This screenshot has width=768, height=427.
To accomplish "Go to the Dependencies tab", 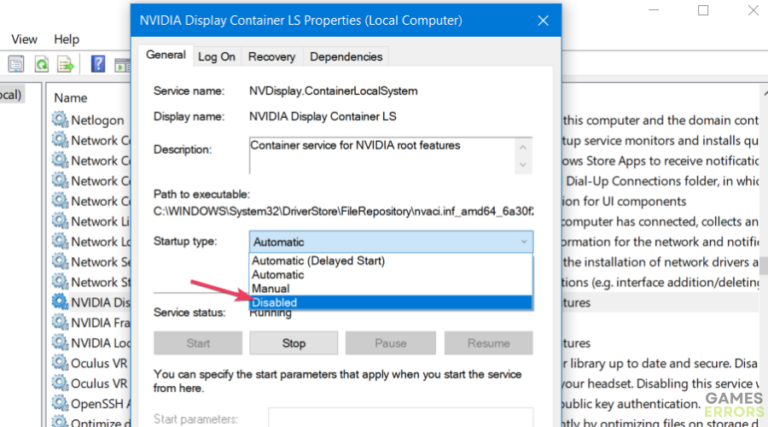I will click(x=345, y=57).
